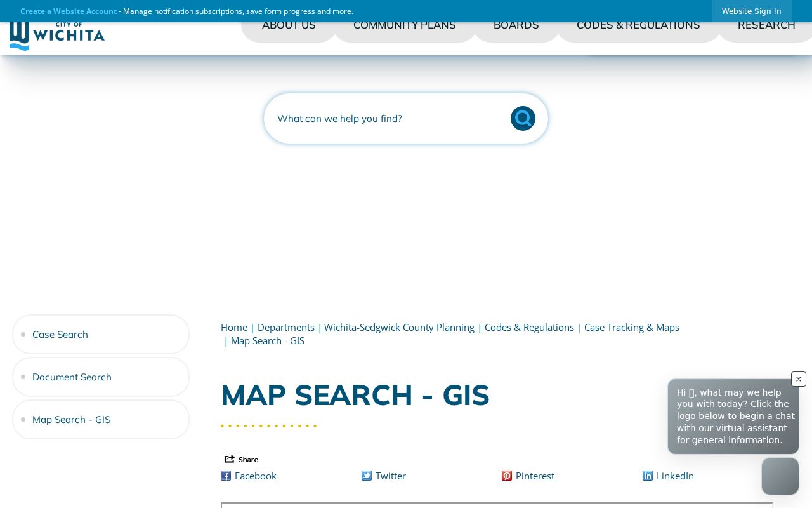
Task: Click the Facebook share icon
Action: click(x=226, y=476)
